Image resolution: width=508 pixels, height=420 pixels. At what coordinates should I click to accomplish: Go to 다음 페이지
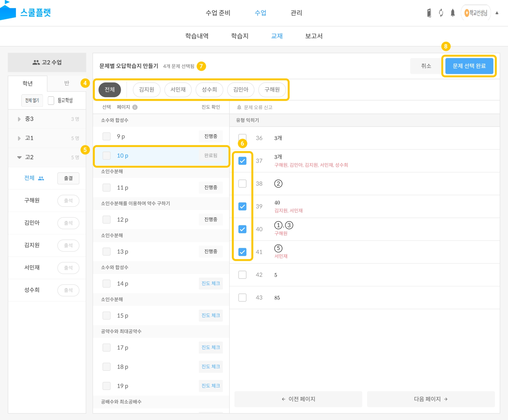click(x=431, y=399)
